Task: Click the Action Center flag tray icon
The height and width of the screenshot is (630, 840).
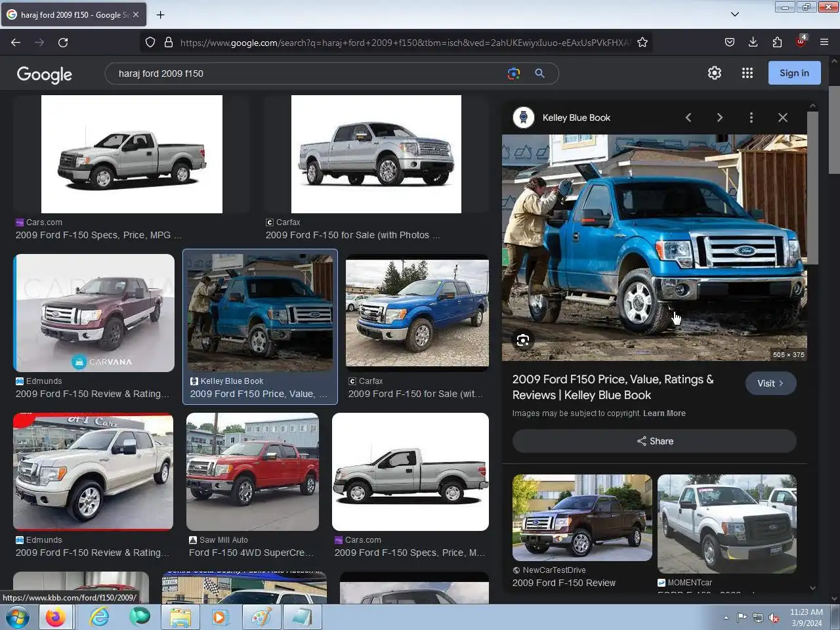Action: pyautogui.click(x=742, y=618)
